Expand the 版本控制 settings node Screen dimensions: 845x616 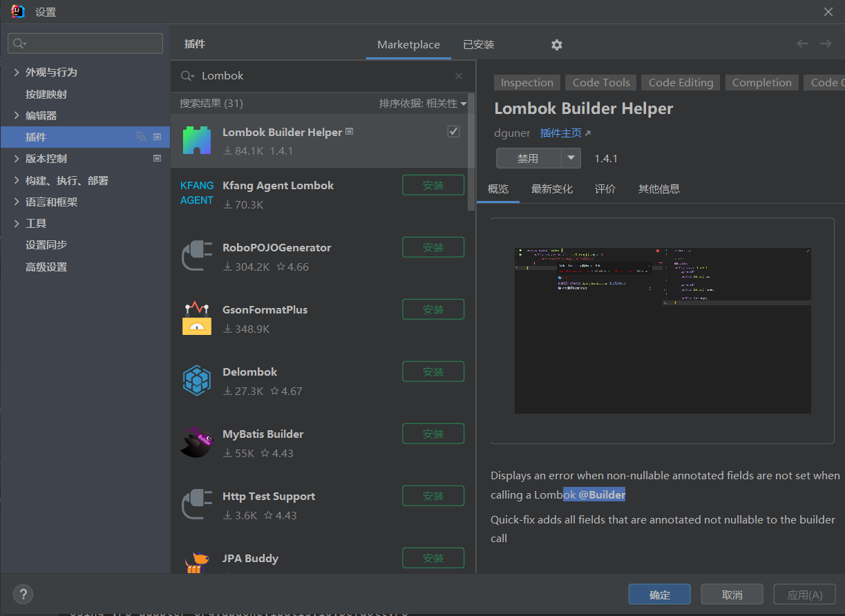(x=17, y=158)
